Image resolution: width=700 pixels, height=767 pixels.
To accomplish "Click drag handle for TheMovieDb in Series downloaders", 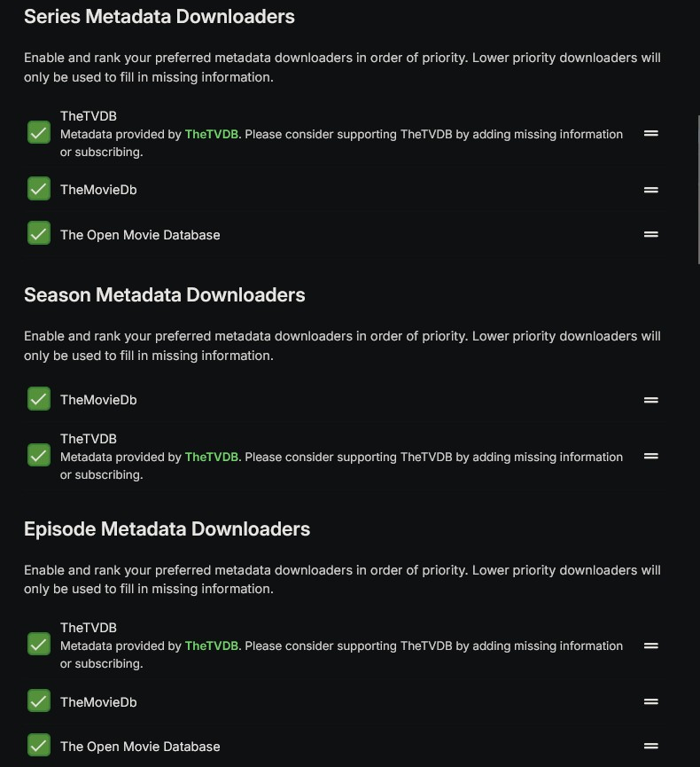I will coord(651,190).
